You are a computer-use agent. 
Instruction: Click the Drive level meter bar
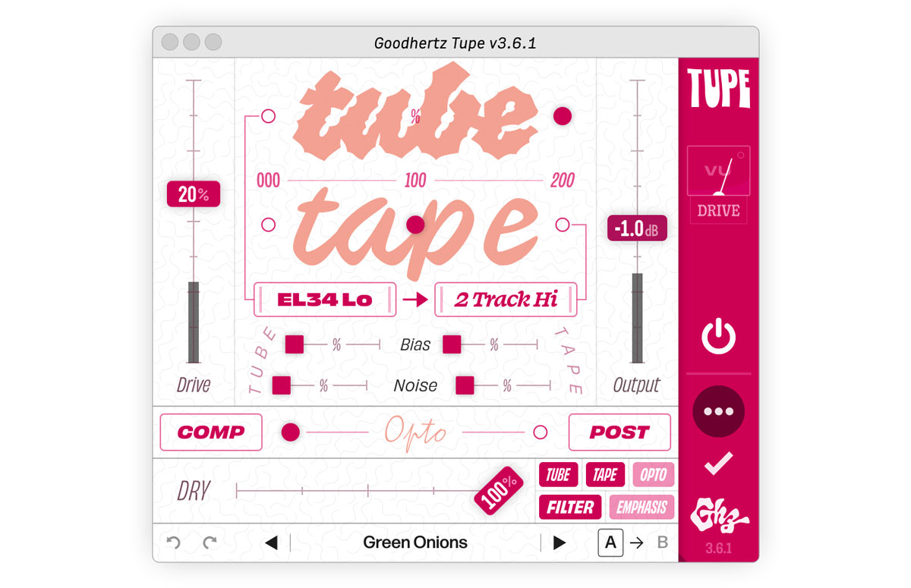[194, 322]
